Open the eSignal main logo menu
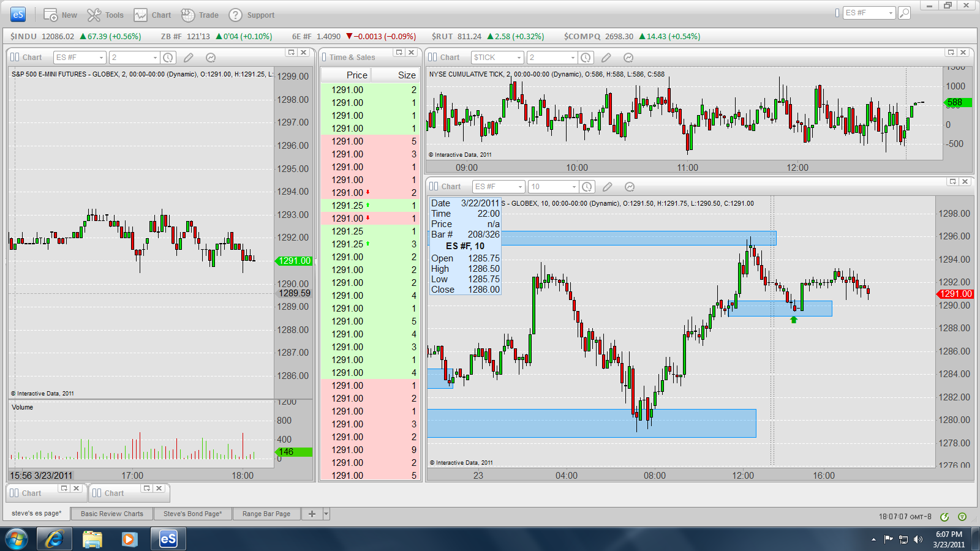 pos(18,14)
